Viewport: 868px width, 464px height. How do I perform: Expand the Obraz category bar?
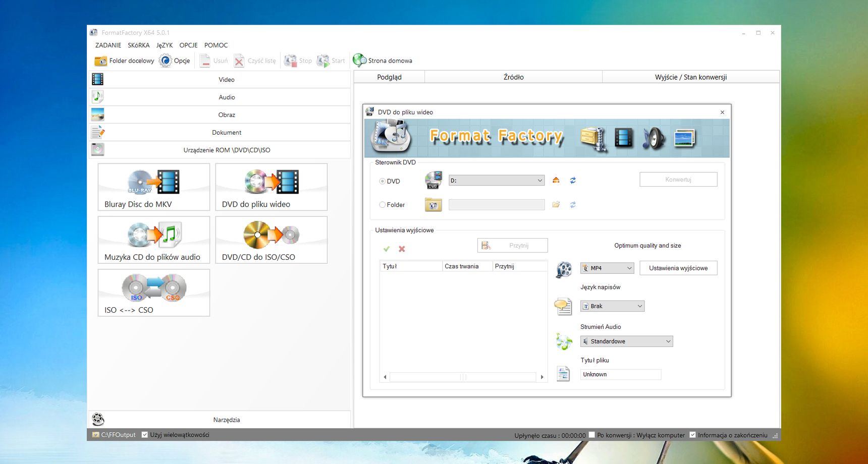pos(220,114)
